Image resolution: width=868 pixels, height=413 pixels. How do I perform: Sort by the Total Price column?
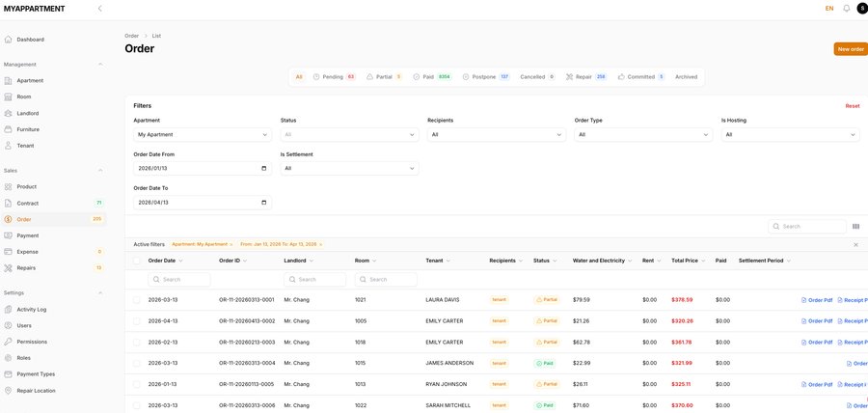[x=689, y=261]
